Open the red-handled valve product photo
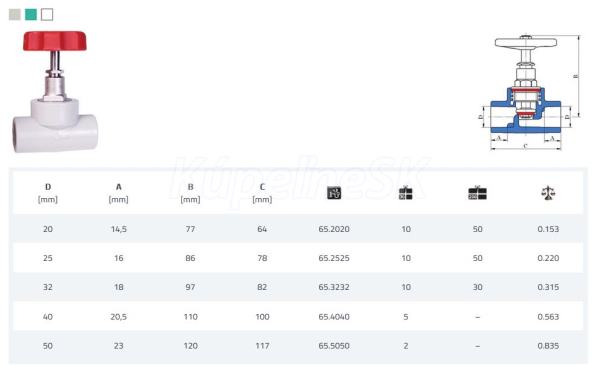Screen dimensions: 600x366 (x=55, y=92)
